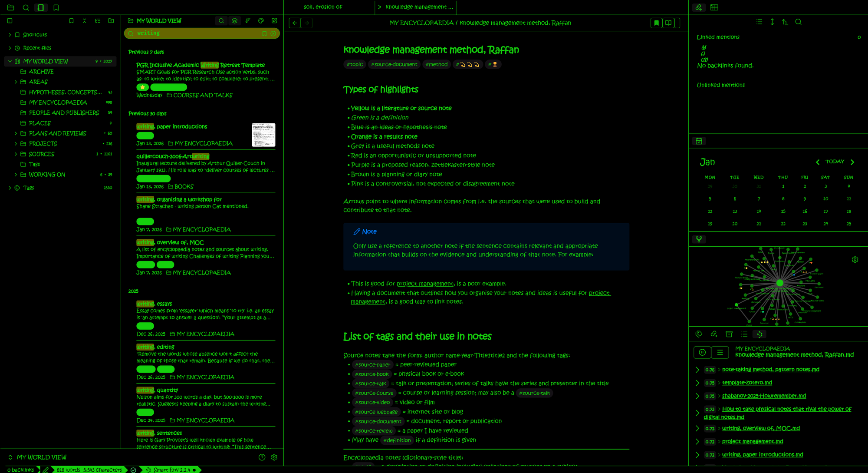Image resolution: width=868 pixels, height=473 pixels.
Task: Click the notebook navigator tab icon
Action: tap(40, 7)
